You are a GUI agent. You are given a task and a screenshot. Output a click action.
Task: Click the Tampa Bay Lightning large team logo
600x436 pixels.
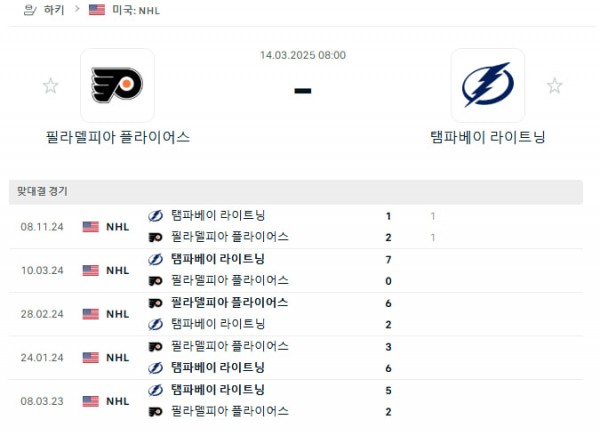(x=487, y=85)
